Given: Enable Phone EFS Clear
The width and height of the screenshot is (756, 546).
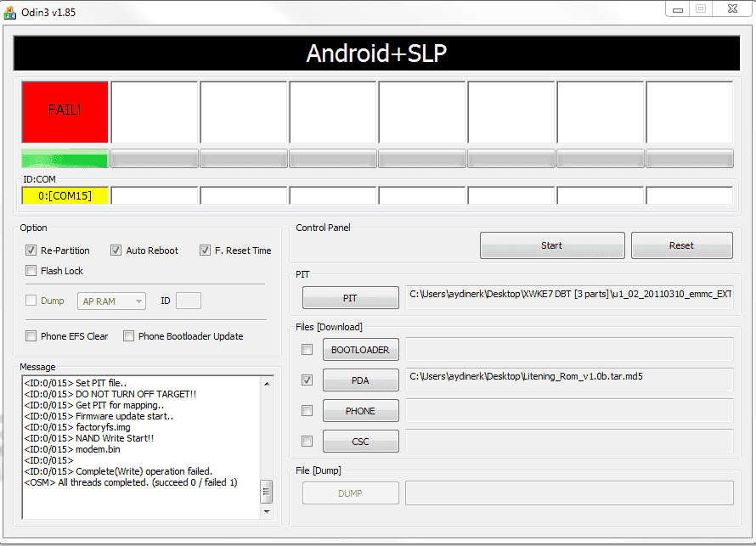Looking at the screenshot, I should tap(31, 336).
